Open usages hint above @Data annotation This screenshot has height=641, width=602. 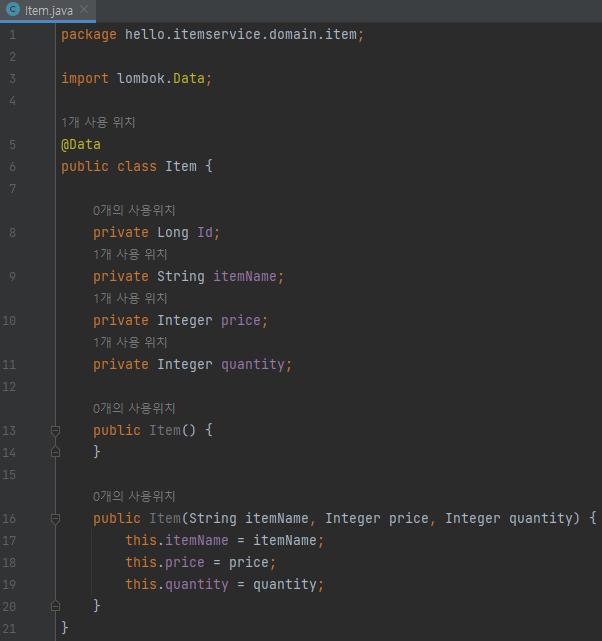98,122
